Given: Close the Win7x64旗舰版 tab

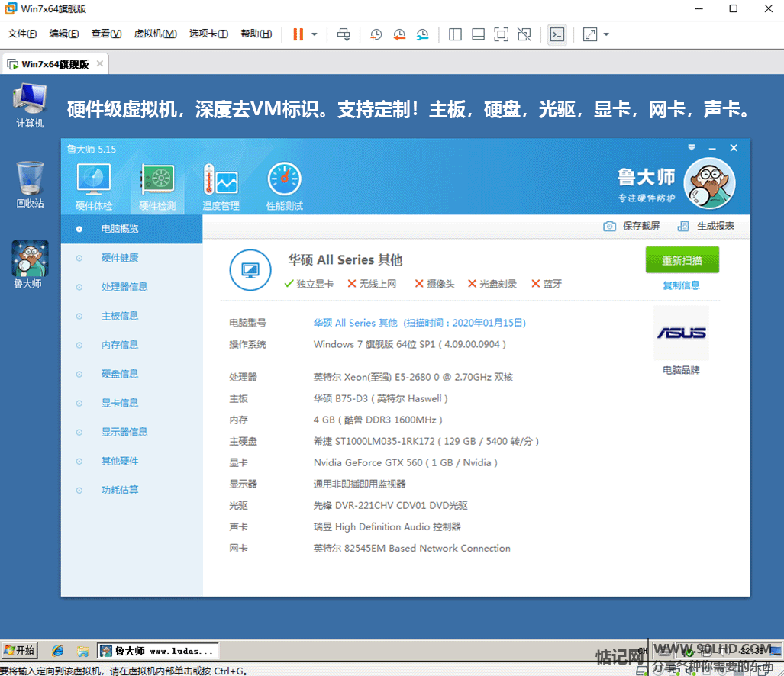Looking at the screenshot, I should click(x=100, y=63).
